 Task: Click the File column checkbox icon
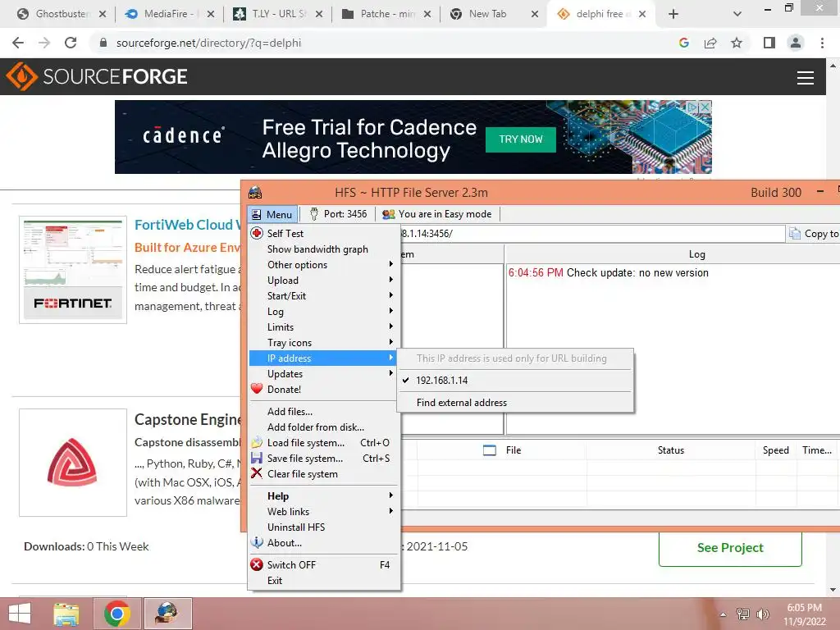click(x=490, y=450)
